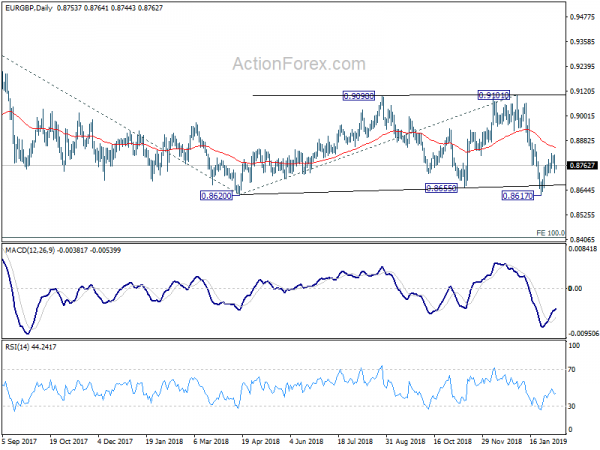The image size is (600, 450).
Task: Click the 0.85255 price axis value
Action: click(x=582, y=215)
